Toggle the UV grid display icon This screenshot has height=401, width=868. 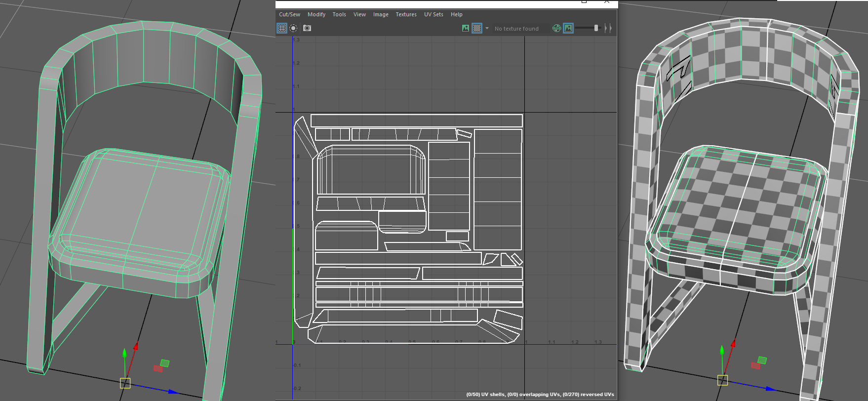282,28
